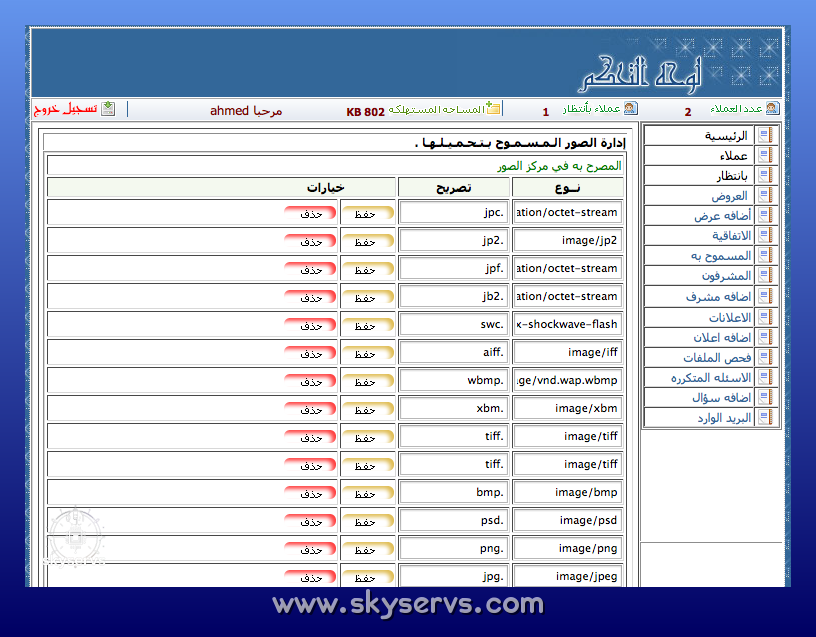
Task: Click the aiff. extension input field
Action: 453,352
